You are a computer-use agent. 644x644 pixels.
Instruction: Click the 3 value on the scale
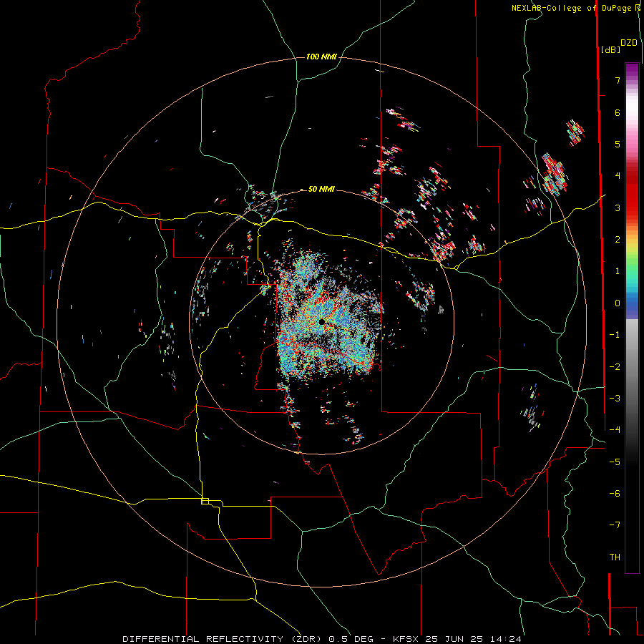[618, 208]
